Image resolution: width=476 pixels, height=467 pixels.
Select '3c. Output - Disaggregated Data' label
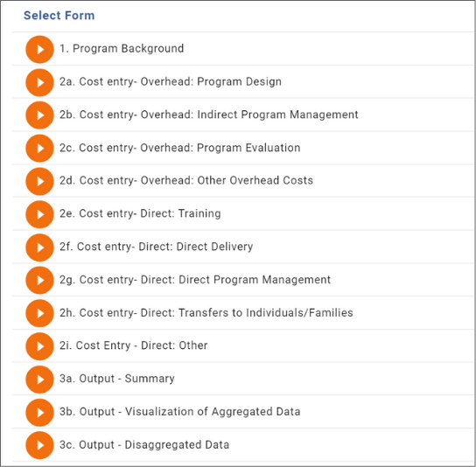pos(144,445)
